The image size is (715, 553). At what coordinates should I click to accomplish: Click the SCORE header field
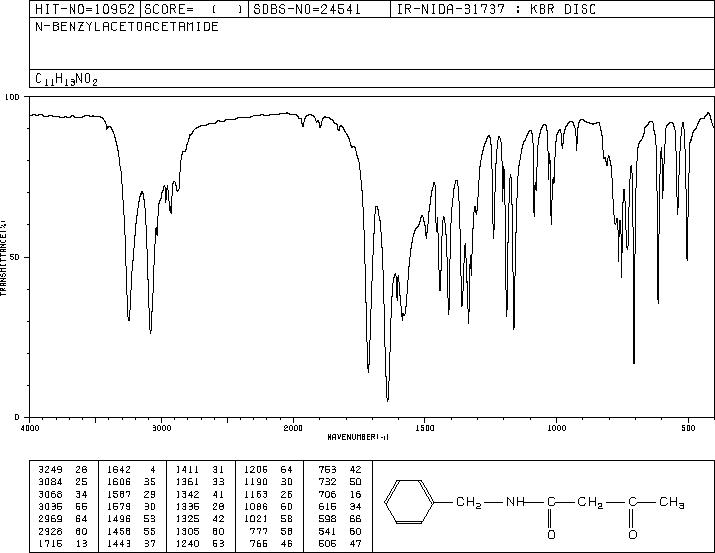click(x=194, y=9)
